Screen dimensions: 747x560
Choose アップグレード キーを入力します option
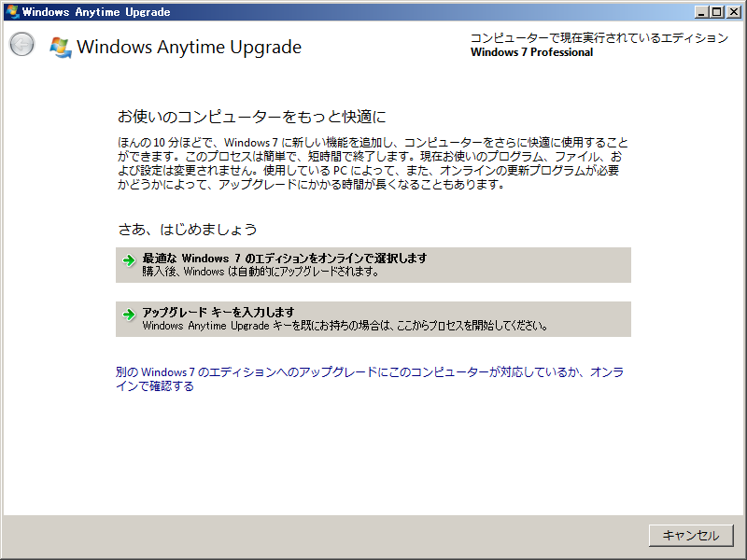click(218, 312)
